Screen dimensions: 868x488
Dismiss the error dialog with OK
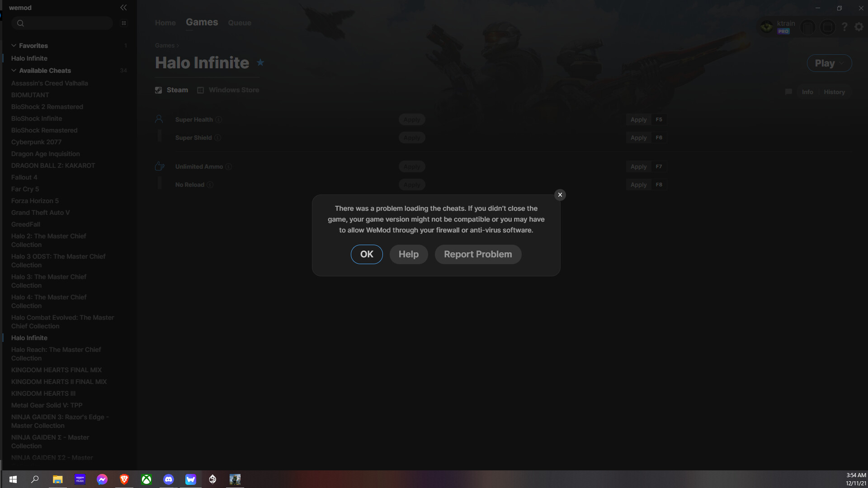[367, 254]
